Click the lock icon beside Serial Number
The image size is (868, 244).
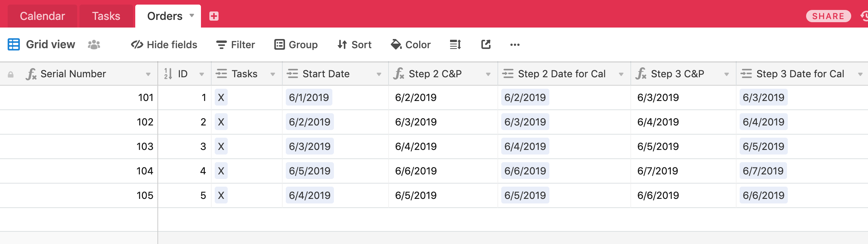point(11,74)
